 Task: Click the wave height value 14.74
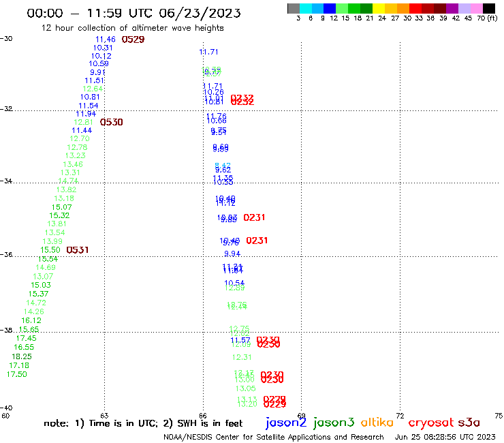tap(68, 181)
